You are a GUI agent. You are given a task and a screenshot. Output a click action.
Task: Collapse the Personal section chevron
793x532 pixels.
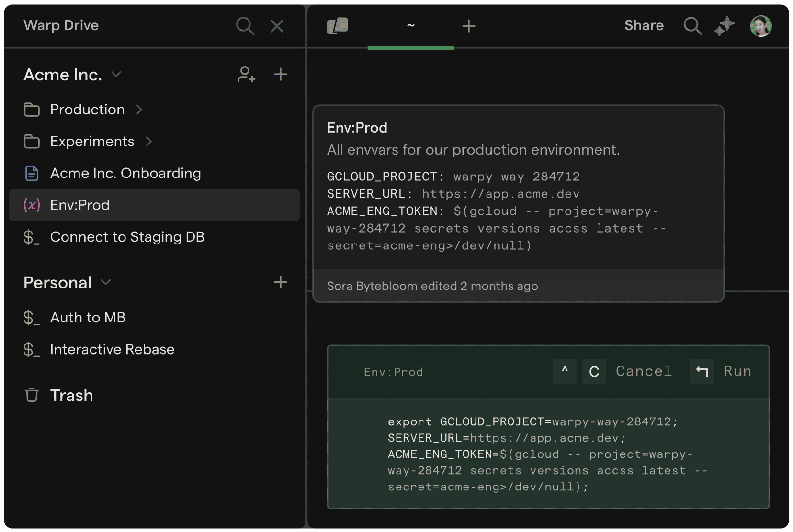(106, 282)
